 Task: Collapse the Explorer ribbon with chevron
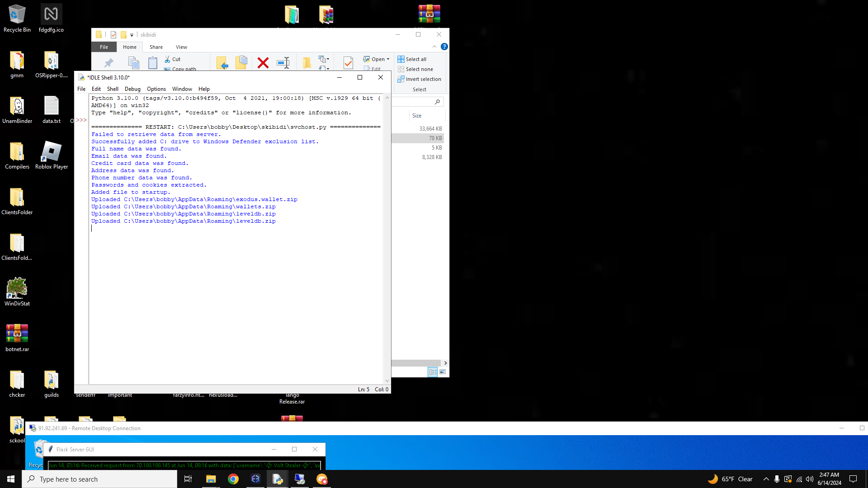[x=434, y=47]
